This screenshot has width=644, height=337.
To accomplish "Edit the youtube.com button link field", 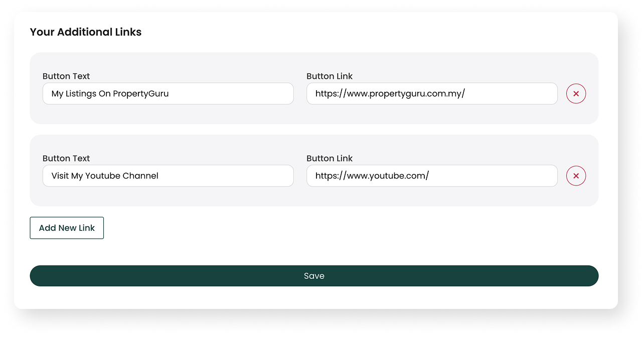I will coord(432,176).
